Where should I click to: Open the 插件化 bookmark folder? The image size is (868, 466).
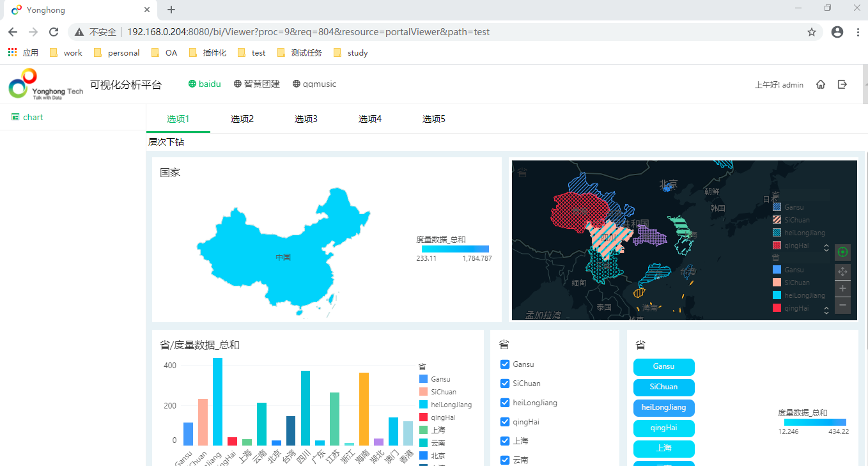pos(208,53)
